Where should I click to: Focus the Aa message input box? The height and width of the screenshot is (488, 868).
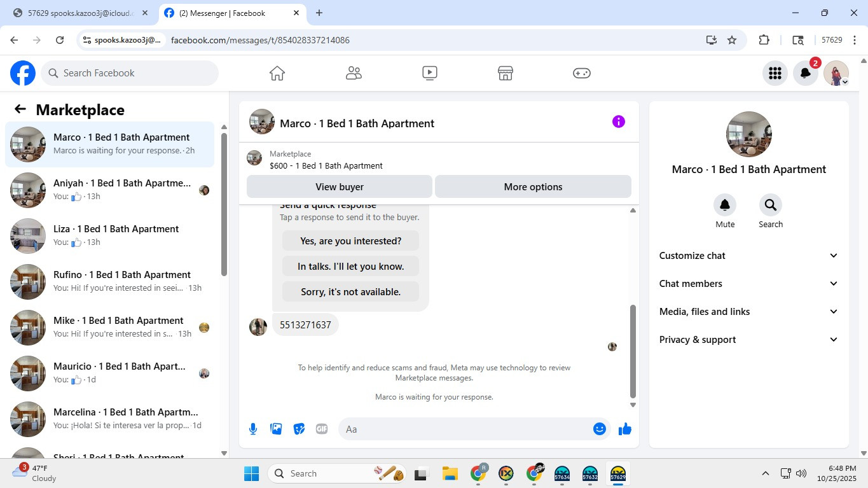click(x=466, y=429)
